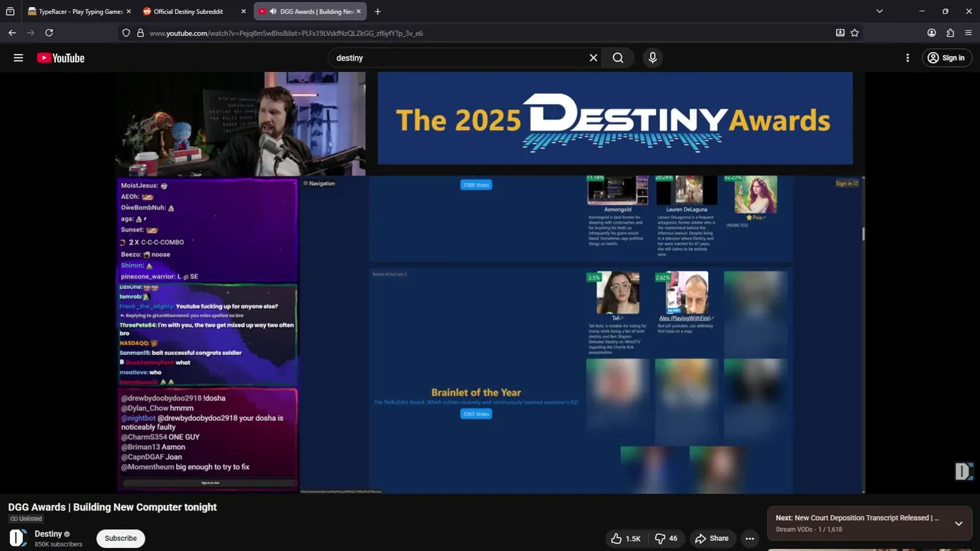Start voice search with microphone icon

coord(652,57)
